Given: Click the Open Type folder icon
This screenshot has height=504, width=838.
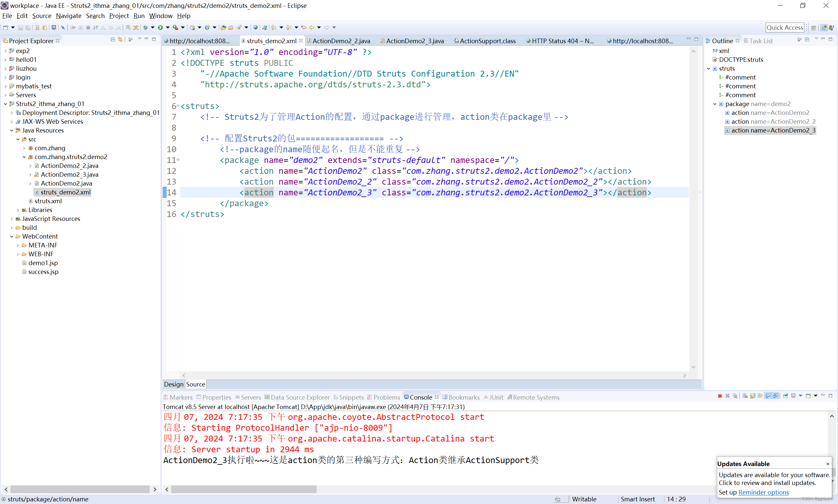Looking at the screenshot, I should (224, 27).
